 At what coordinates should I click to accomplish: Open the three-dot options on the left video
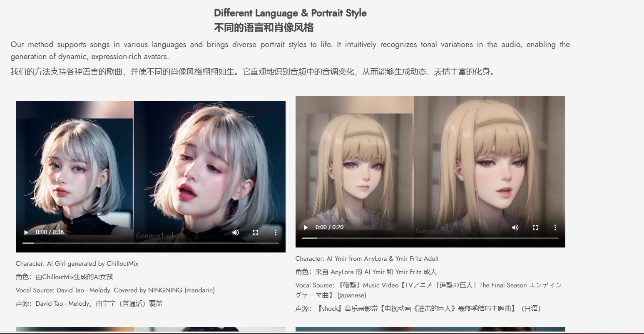[x=275, y=233]
